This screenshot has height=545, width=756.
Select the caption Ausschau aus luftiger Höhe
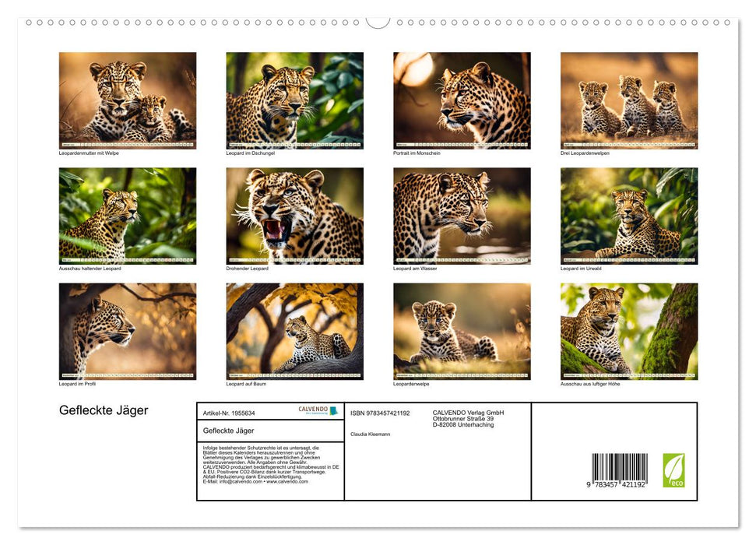point(589,383)
